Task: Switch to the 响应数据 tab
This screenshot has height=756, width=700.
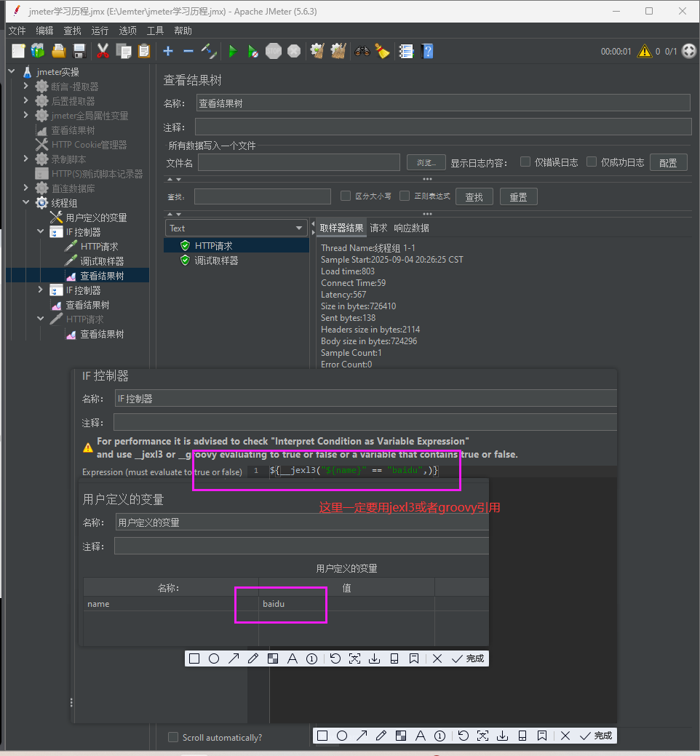Action: coord(411,228)
